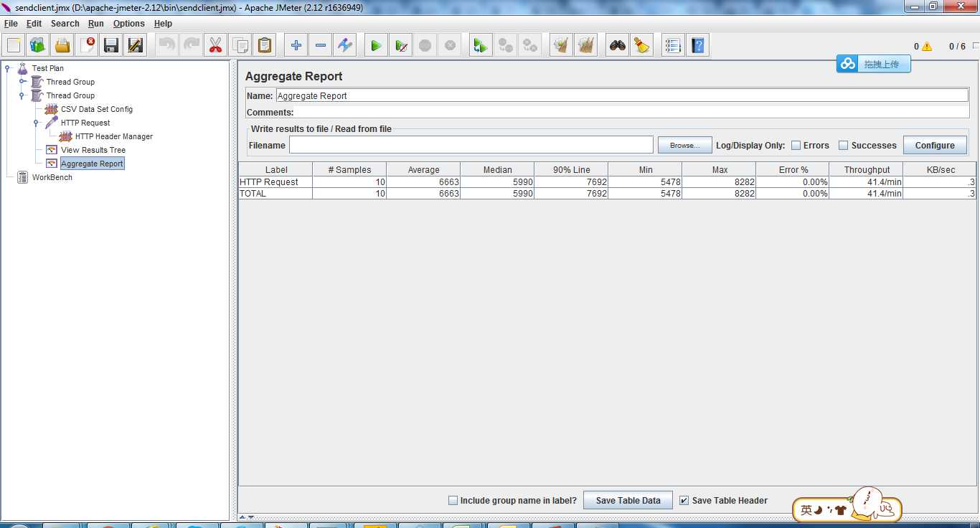
Task: Copy the selected element
Action: (240, 46)
